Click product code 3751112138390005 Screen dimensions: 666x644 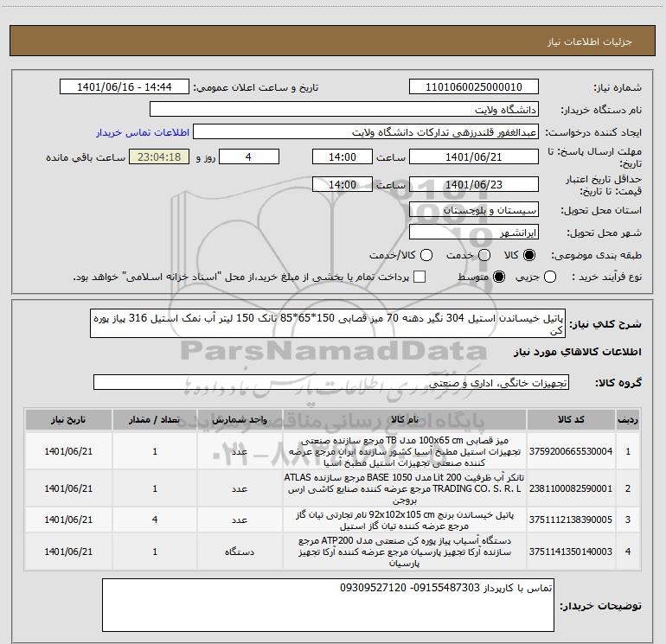point(571,520)
